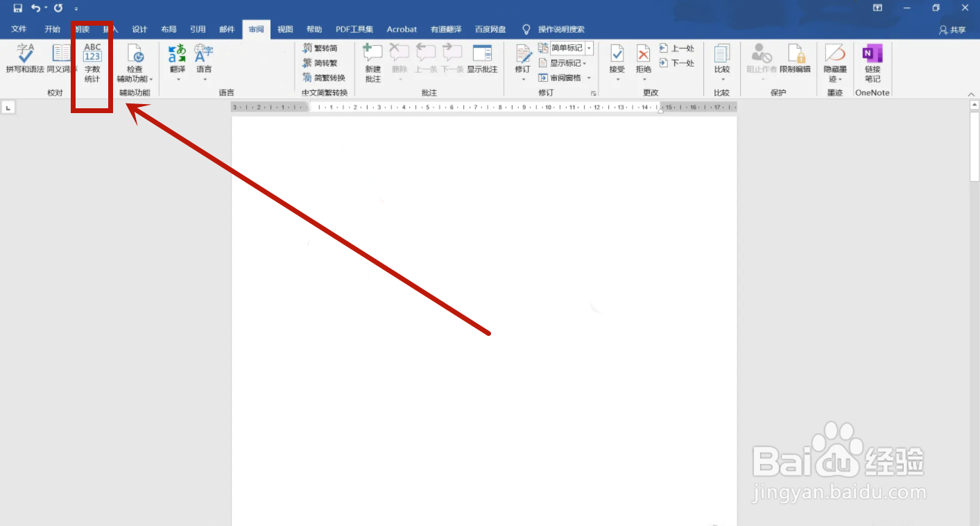This screenshot has height=526, width=980.
Task: Click the horizontal ruler above the page
Action: [x=484, y=107]
